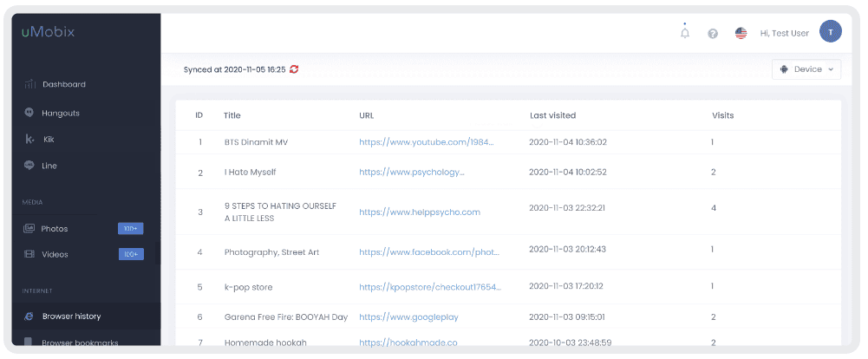Click the Photos 100+ count badge

(x=131, y=228)
